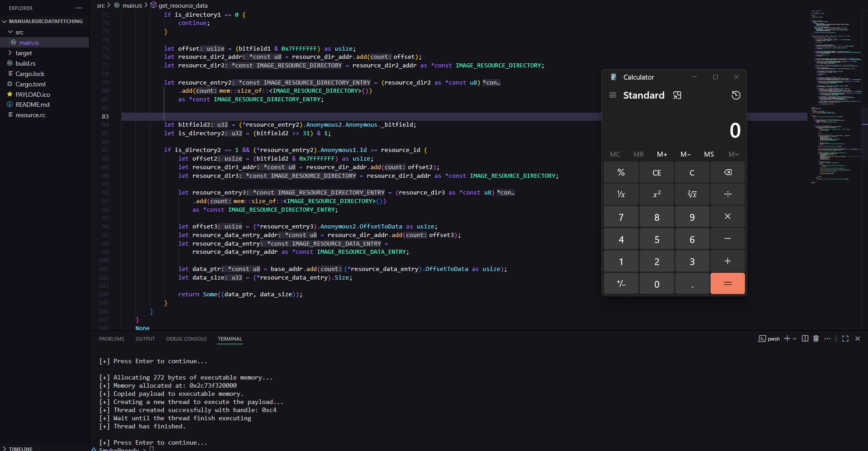The image size is (868, 451).
Task: Click digit 5 in Calculator
Action: 657,239
